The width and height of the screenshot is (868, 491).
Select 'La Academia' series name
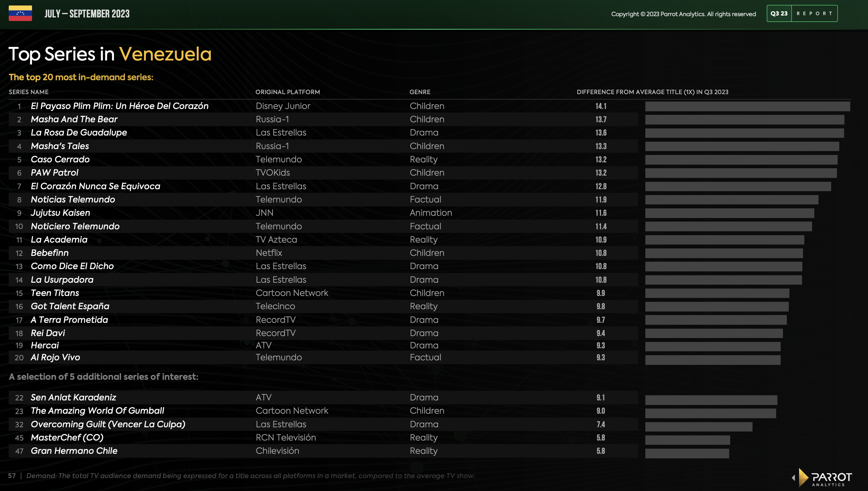click(x=59, y=239)
